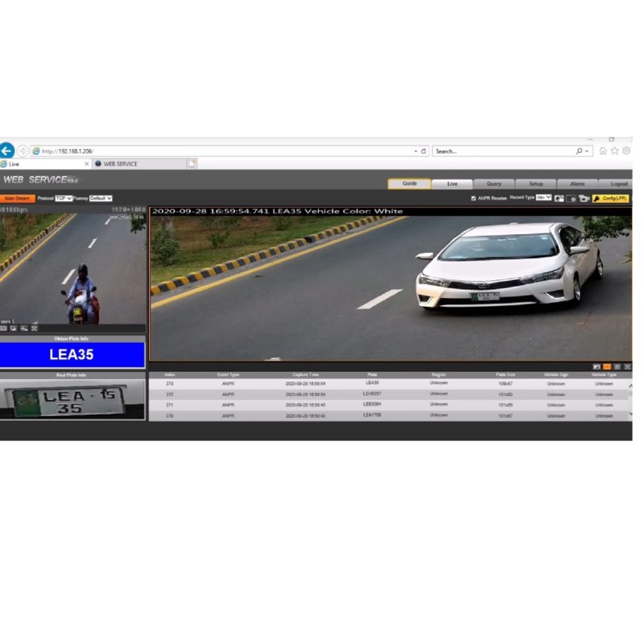Click the orange layout icon above the table
This screenshot has height=644, width=644.
point(607,366)
